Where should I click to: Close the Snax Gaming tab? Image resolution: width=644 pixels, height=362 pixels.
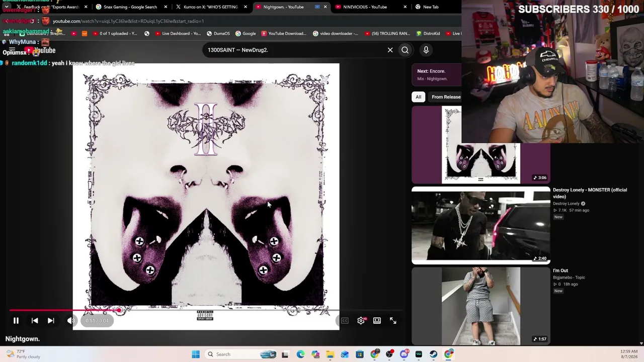tap(166, 7)
